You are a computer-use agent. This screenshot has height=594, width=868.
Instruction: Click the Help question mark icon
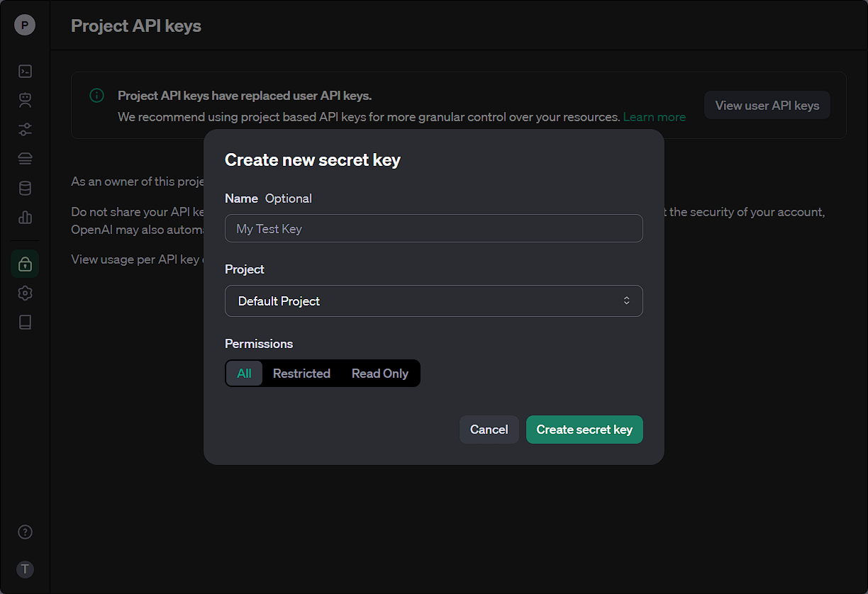[25, 532]
